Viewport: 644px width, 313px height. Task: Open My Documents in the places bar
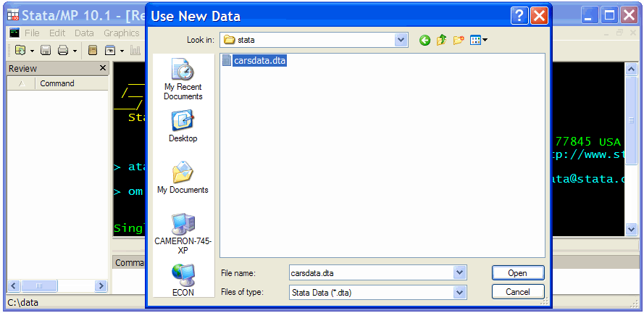[183, 178]
